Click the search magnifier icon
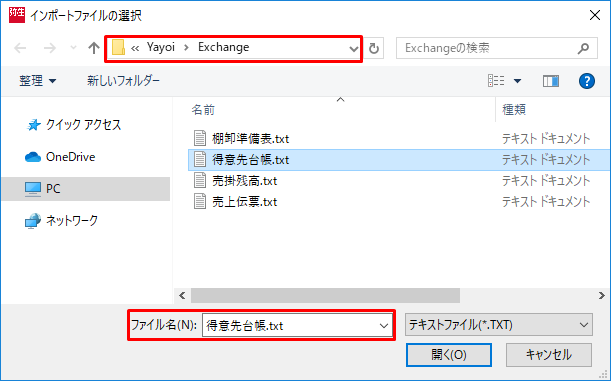This screenshot has height=381, width=611. coord(583,48)
